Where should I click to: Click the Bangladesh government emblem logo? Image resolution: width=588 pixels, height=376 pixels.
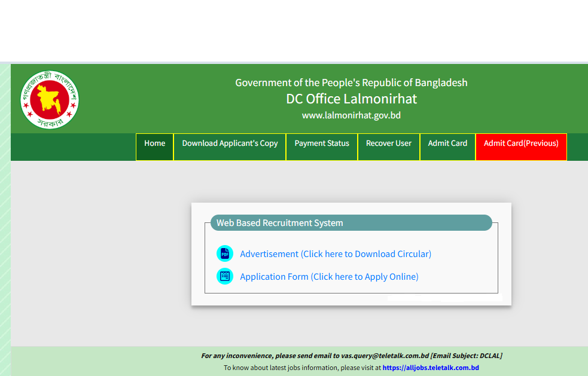click(50, 99)
